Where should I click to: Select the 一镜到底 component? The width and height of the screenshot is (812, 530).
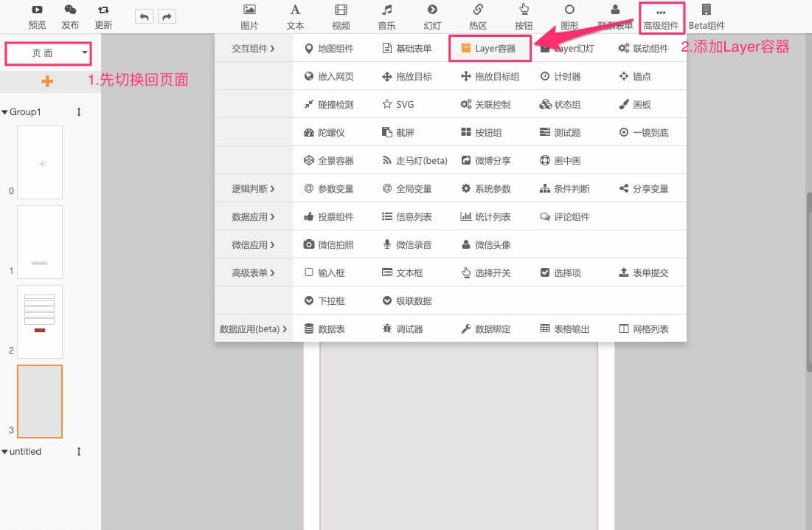[644, 133]
